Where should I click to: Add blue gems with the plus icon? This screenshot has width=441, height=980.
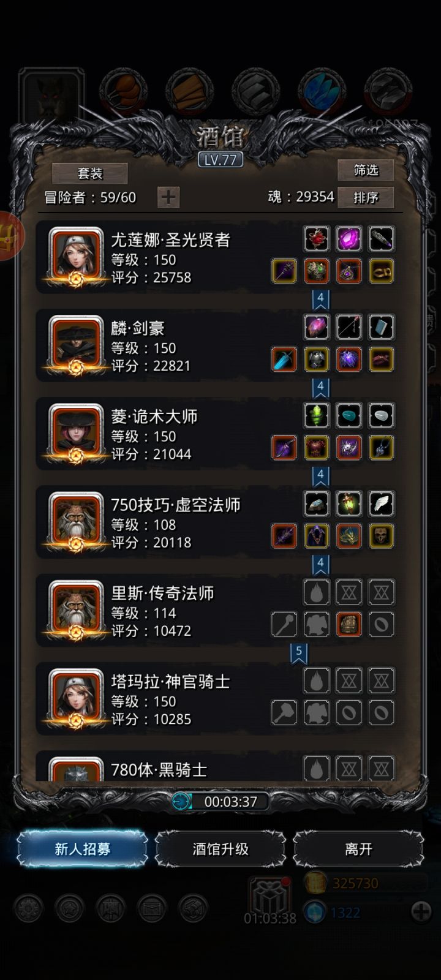[x=421, y=912]
